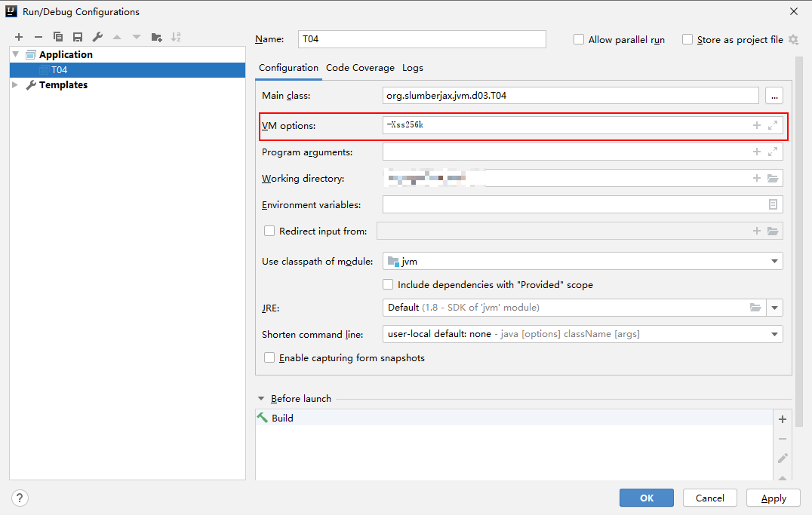Click the Save Configuration disk icon
The height and width of the screenshot is (515, 812).
tap(78, 37)
